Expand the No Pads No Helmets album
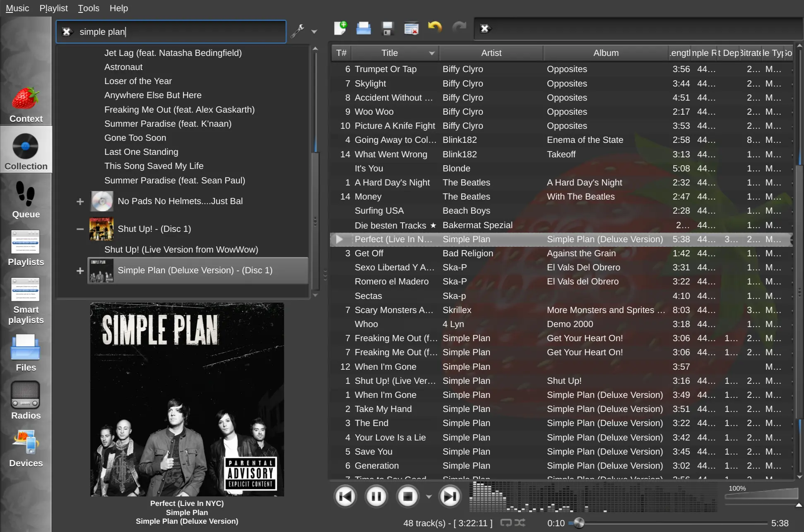804x532 pixels. tap(80, 202)
